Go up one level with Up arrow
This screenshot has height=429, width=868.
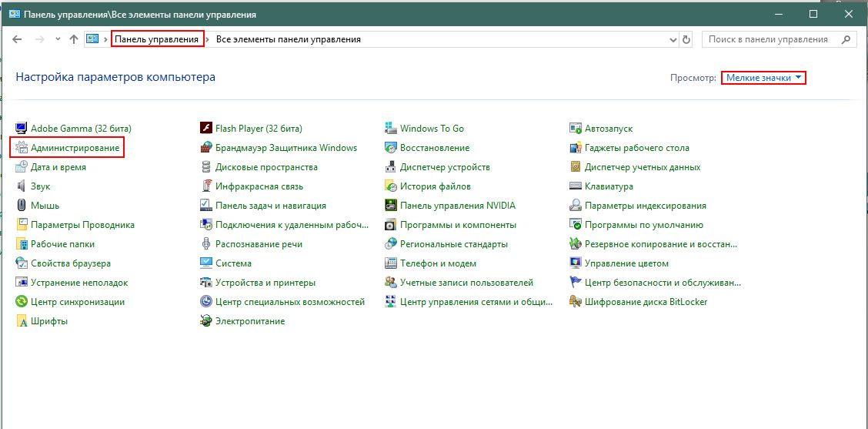tap(74, 40)
